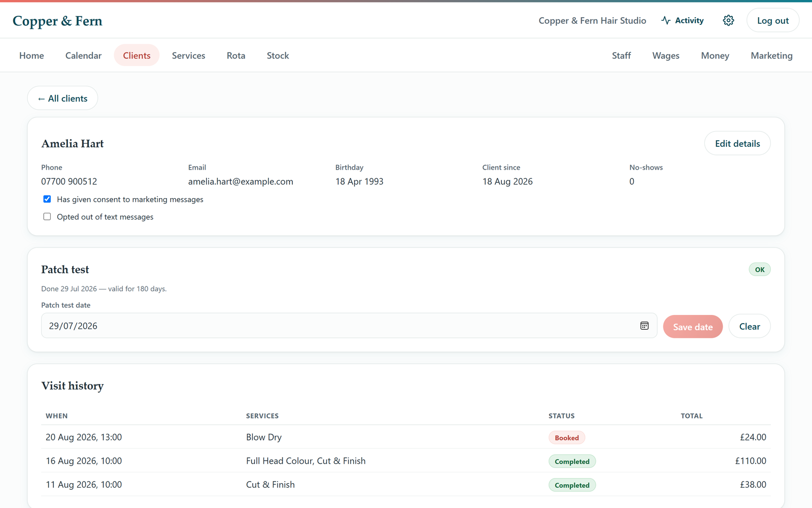
Task: Go to the Wages section
Action: pyautogui.click(x=666, y=55)
